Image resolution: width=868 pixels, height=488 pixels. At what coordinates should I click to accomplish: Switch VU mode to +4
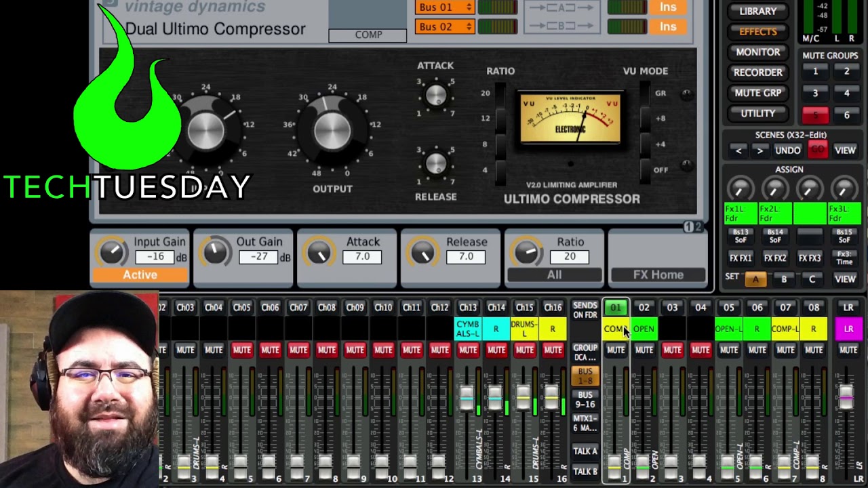[644, 144]
